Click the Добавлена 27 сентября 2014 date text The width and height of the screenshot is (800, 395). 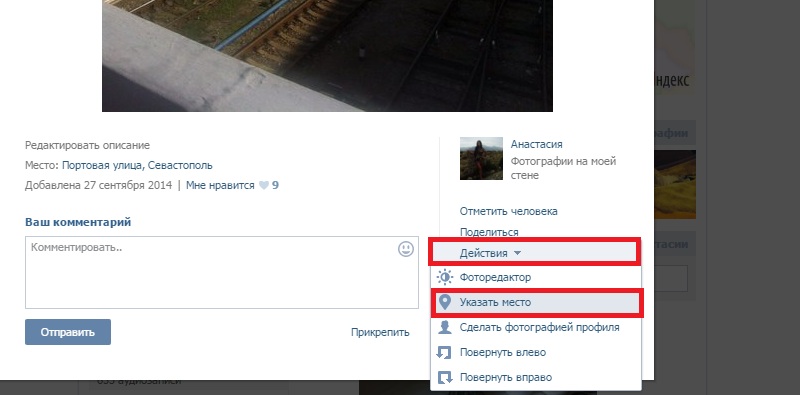98,185
